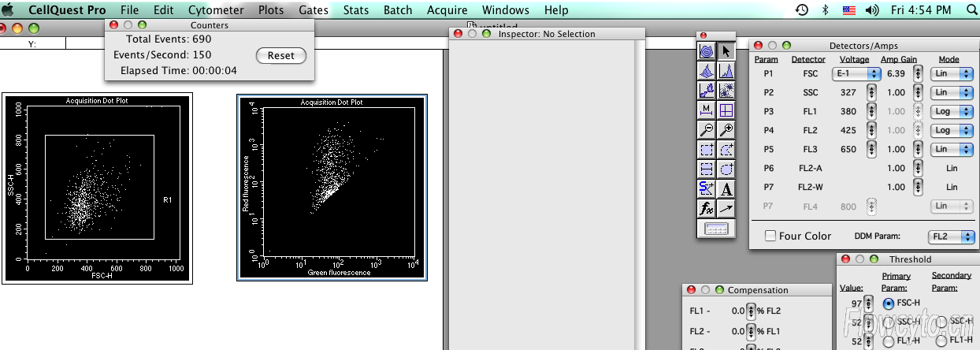Click the green vs red fluorescence dot plot

(332, 188)
